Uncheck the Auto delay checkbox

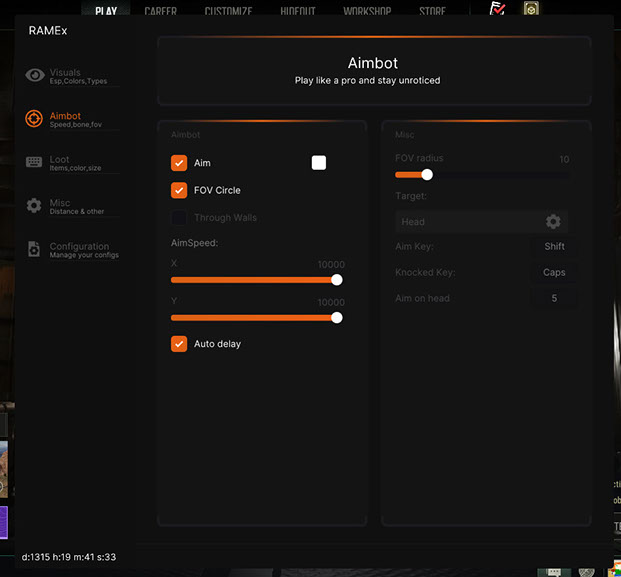click(x=179, y=344)
